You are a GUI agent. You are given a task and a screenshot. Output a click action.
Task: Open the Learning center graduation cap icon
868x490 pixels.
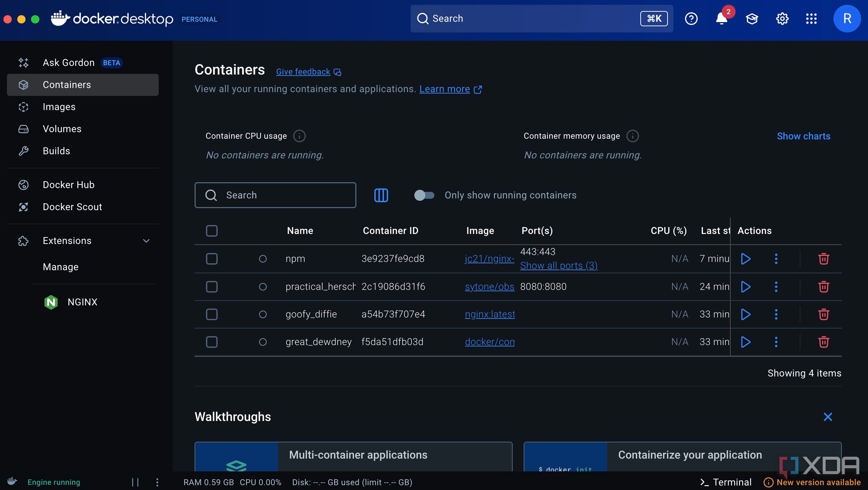pos(752,19)
